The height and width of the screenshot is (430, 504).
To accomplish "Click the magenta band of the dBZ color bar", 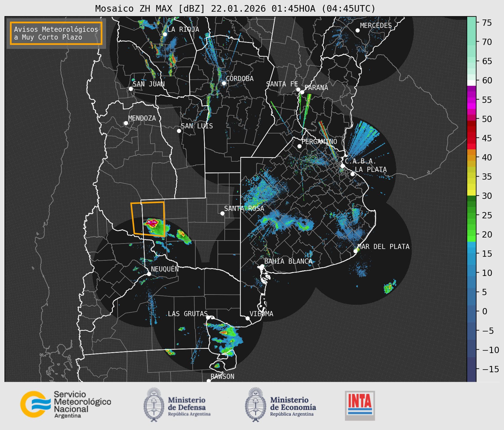I will click(x=471, y=100).
